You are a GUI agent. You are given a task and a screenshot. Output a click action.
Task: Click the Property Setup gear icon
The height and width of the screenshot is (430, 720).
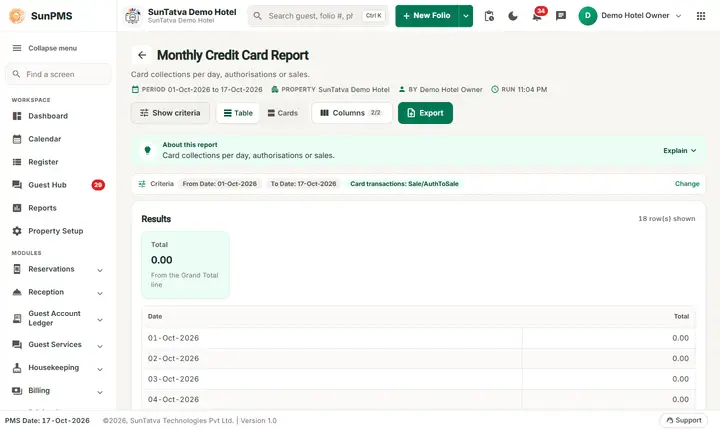click(x=17, y=231)
